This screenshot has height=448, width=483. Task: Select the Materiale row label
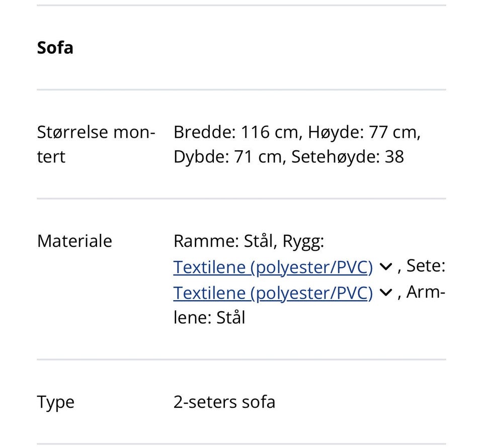point(74,241)
